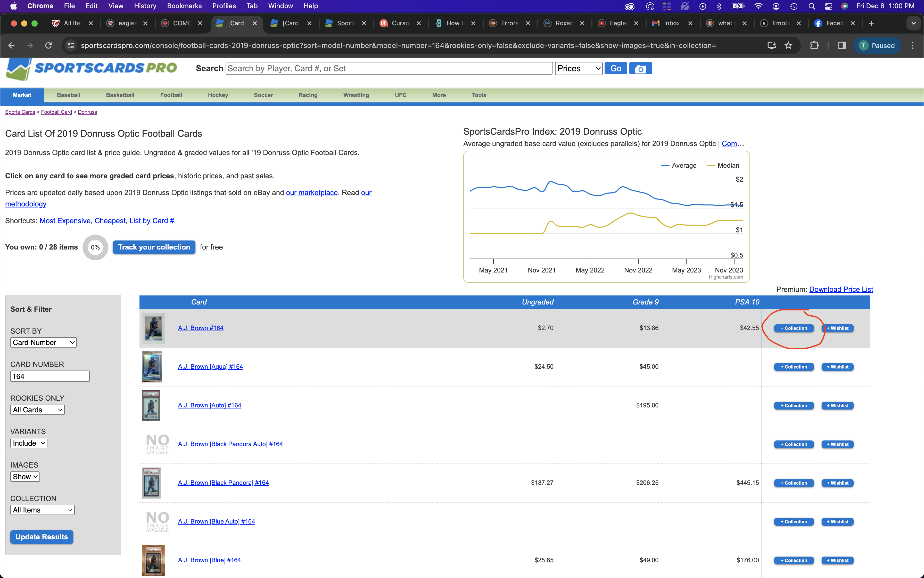The width and height of the screenshot is (924, 578).
Task: Click the Time Machine clock icon
Action: pyautogui.click(x=794, y=6)
